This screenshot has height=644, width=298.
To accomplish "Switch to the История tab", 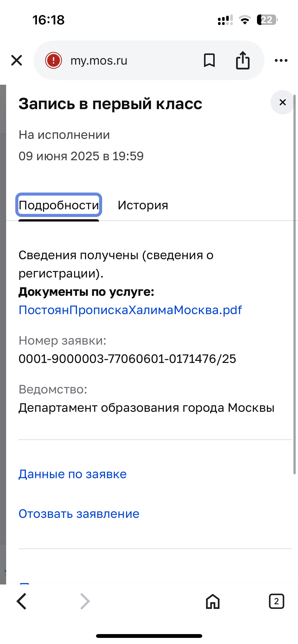I will 143,205.
